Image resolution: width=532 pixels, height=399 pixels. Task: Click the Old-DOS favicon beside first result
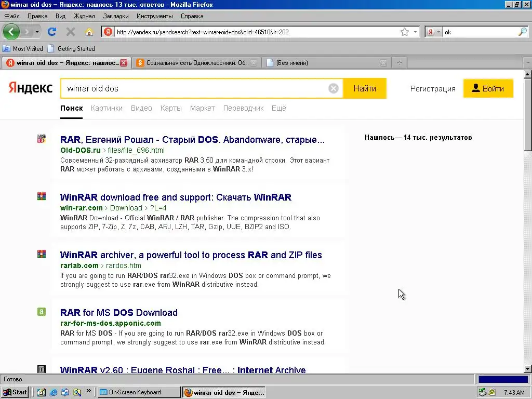point(42,138)
